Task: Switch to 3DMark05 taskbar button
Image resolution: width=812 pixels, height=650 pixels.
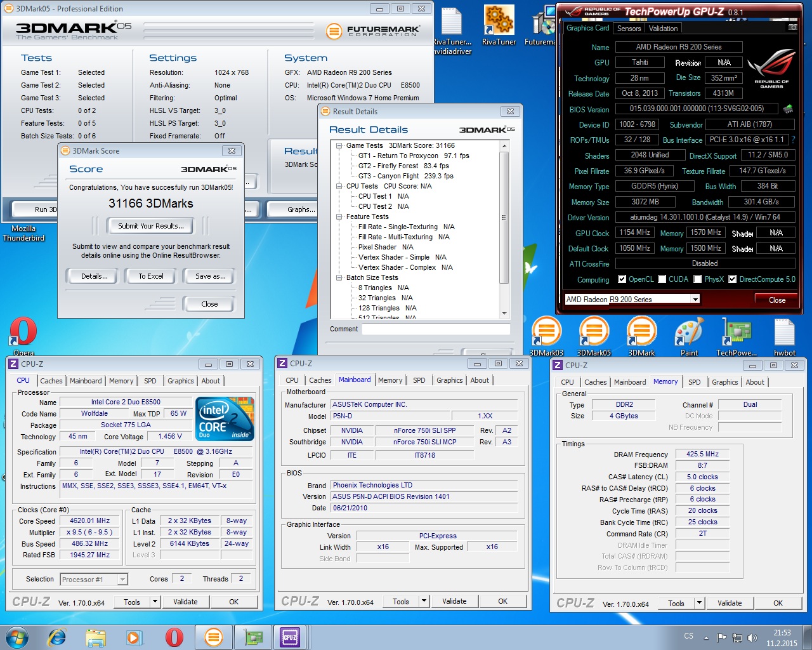Action: coord(214,637)
